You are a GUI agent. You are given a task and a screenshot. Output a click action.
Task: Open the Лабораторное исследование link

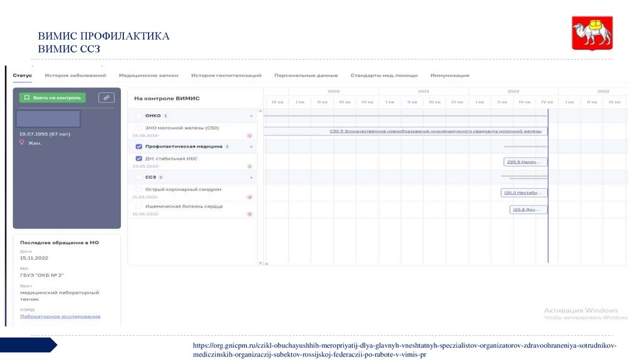[60, 316]
